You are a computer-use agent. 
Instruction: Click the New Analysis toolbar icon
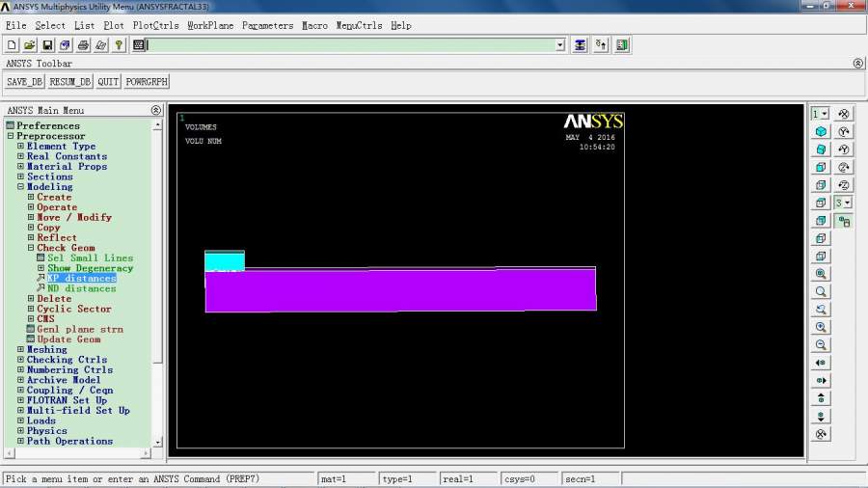click(x=12, y=45)
